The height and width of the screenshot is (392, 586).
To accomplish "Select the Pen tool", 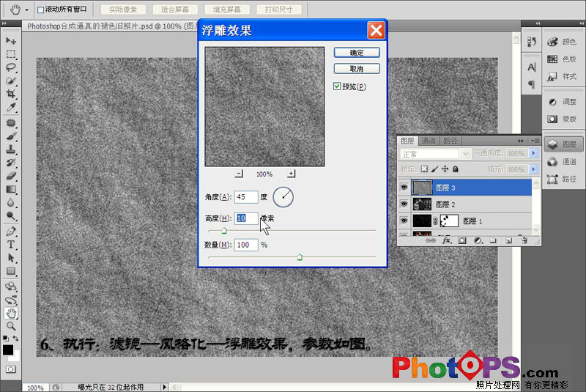I will [x=11, y=231].
